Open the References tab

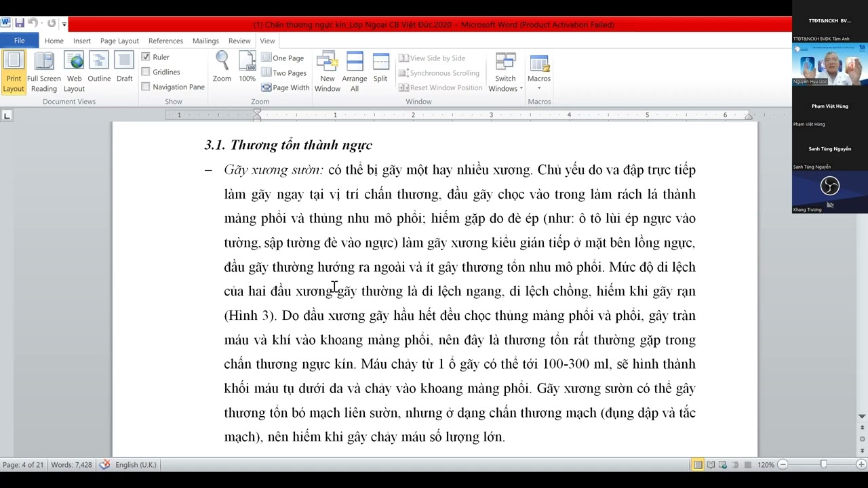click(x=165, y=41)
